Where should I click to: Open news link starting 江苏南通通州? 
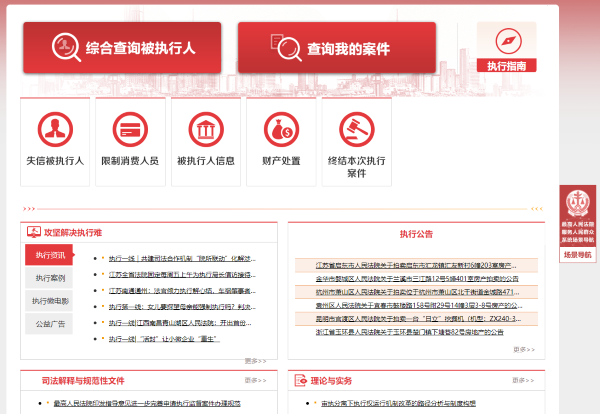pos(182,291)
